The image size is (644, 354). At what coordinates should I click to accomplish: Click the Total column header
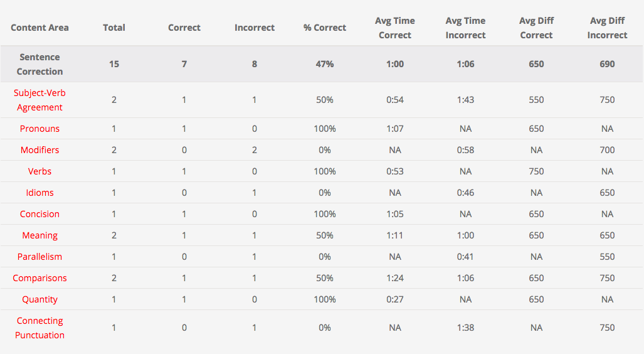[x=114, y=28]
